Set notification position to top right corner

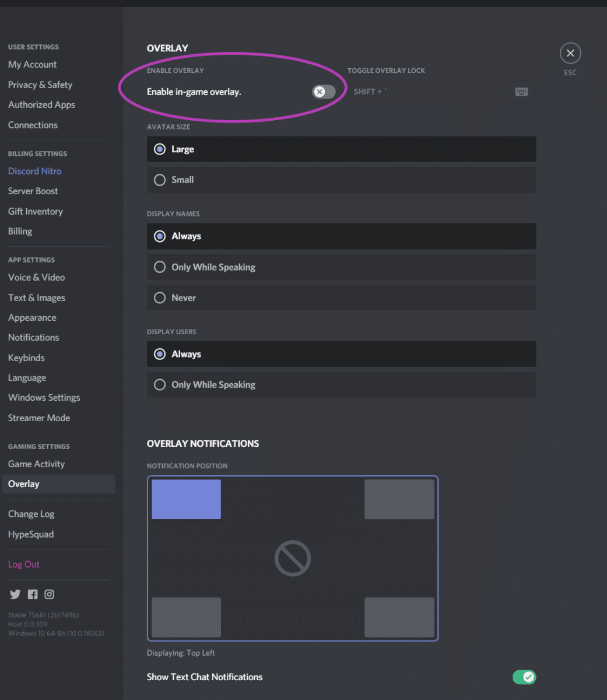pyautogui.click(x=399, y=499)
